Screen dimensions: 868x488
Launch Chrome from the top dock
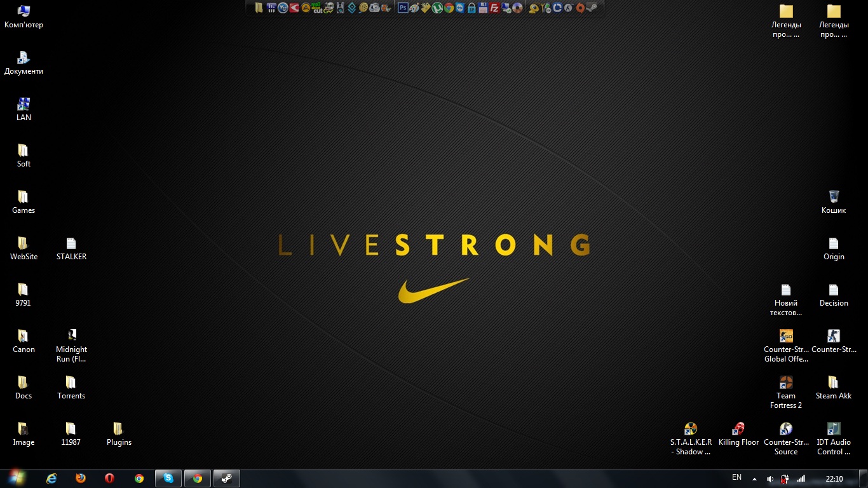coord(449,8)
